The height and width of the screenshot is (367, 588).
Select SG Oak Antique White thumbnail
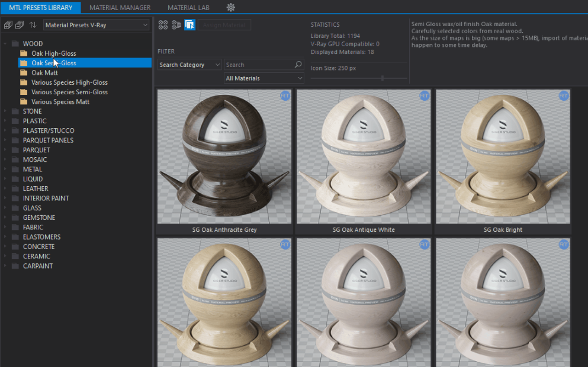[364, 157]
